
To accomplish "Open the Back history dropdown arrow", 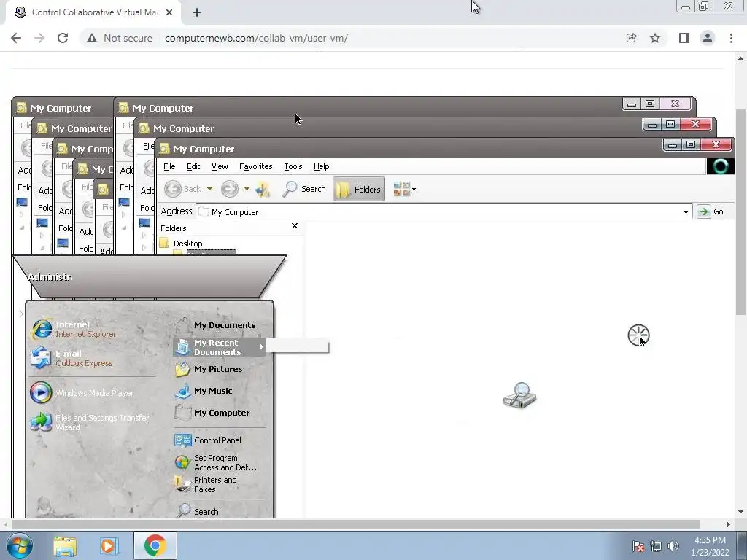I will [x=209, y=189].
